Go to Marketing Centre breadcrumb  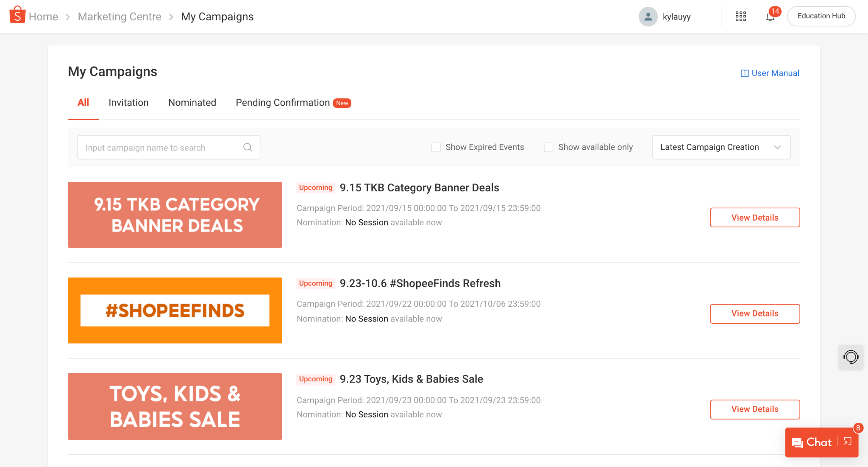(x=120, y=17)
